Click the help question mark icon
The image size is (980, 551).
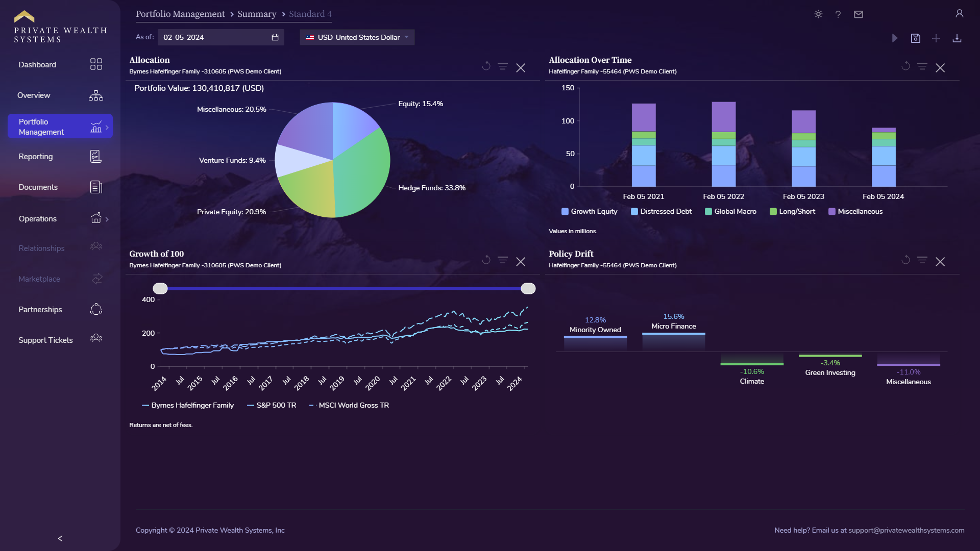point(838,14)
